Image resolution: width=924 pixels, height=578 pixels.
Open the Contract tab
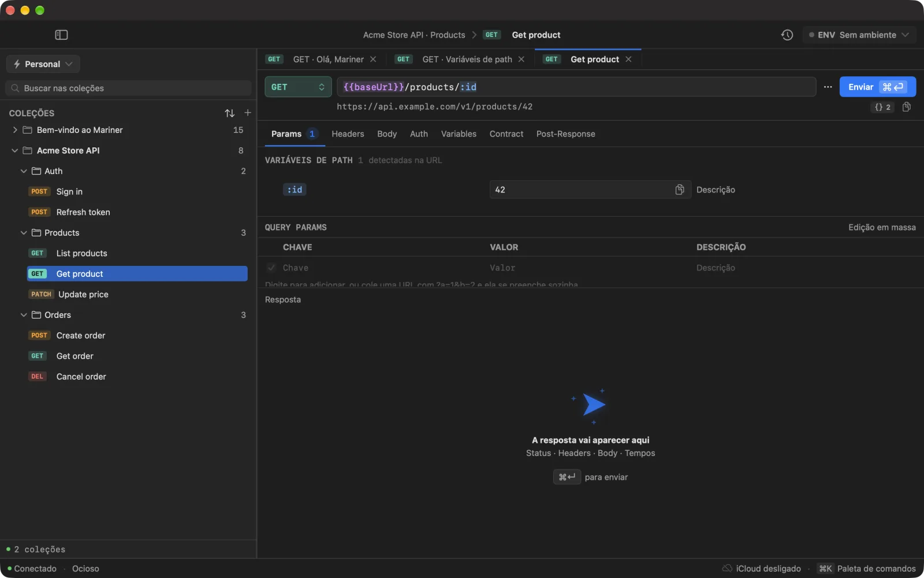(506, 134)
